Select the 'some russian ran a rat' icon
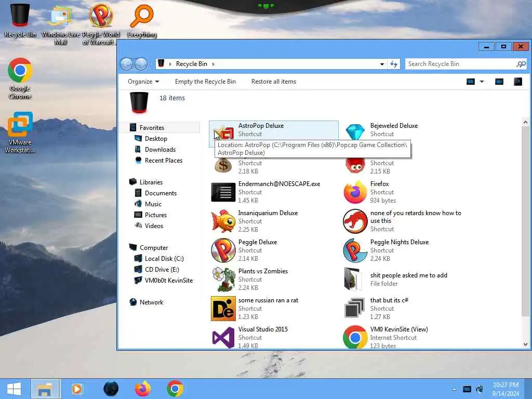Viewport: 532px width, 399px height. point(223,309)
